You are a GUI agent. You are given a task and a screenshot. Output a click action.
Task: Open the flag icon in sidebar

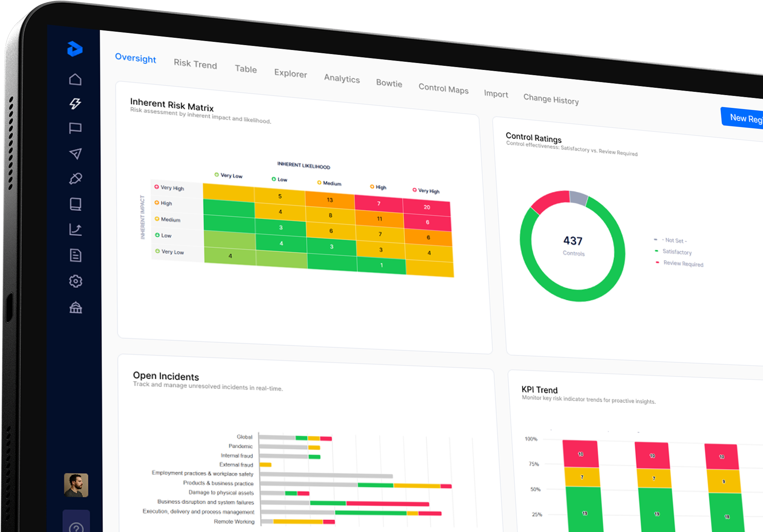pyautogui.click(x=75, y=128)
